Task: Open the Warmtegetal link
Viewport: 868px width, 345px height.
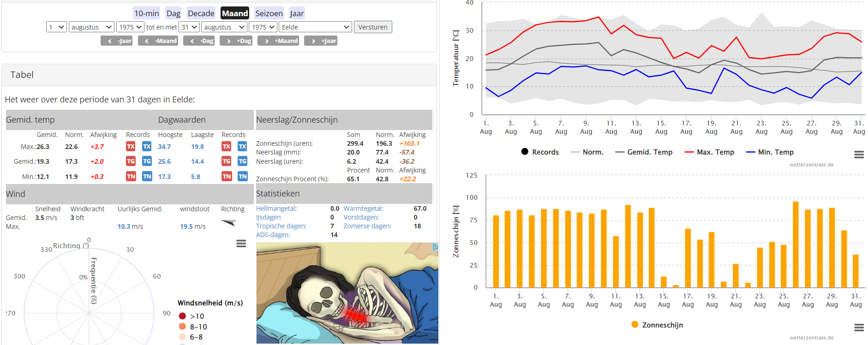Action: pyautogui.click(x=363, y=208)
